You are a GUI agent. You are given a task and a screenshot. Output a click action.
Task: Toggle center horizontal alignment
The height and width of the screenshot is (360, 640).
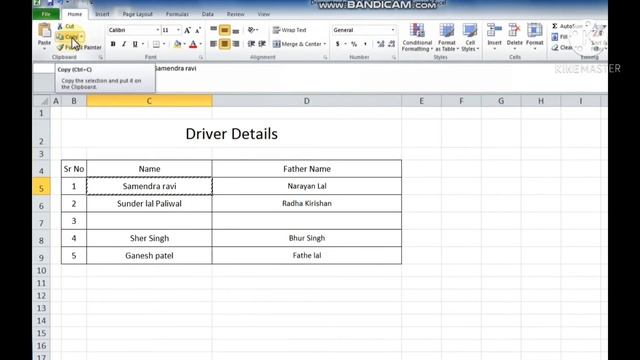tap(224, 44)
